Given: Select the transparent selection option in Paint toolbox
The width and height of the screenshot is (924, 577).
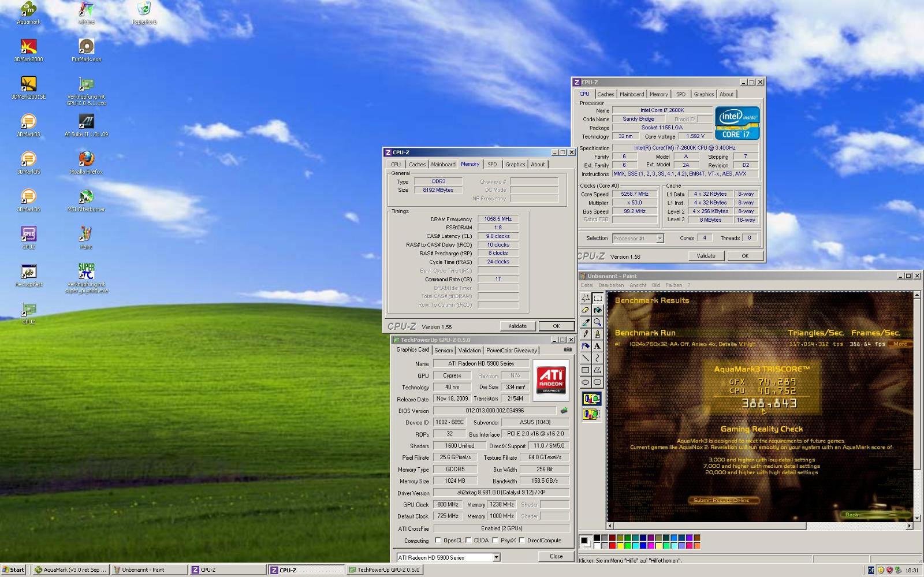Looking at the screenshot, I should [x=591, y=414].
